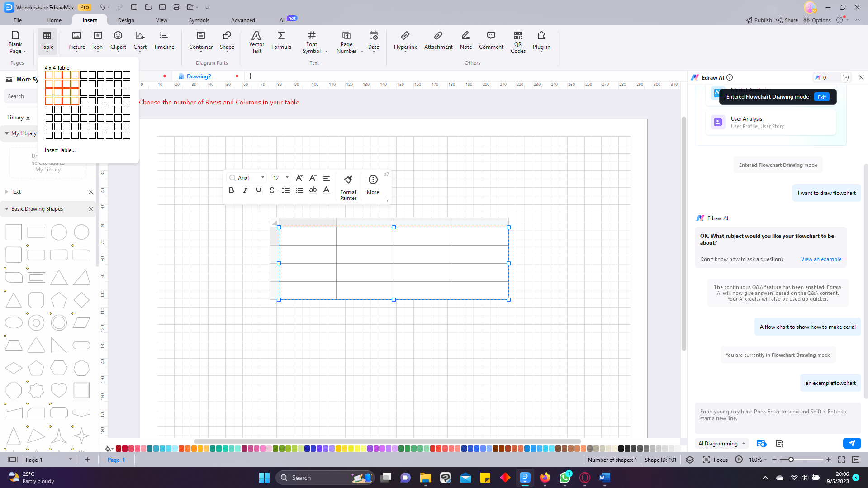Open the File menu
868x488 pixels.
click(x=18, y=20)
